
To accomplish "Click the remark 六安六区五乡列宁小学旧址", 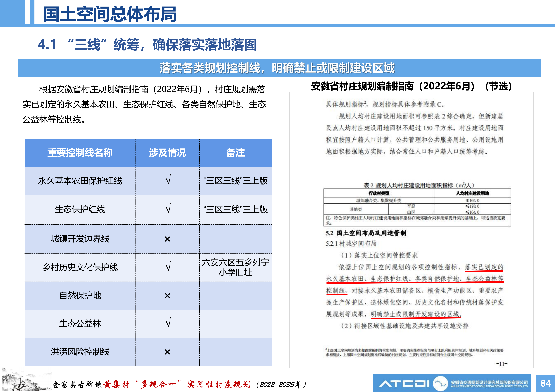I will pos(235,267).
